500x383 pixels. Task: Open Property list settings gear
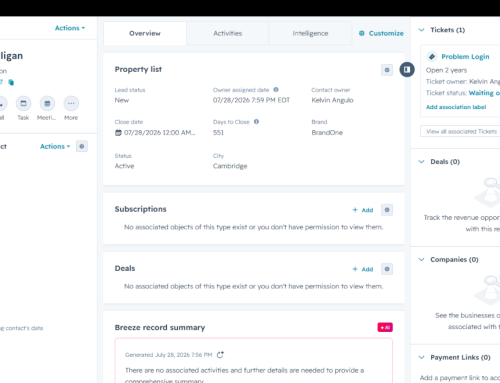[387, 70]
